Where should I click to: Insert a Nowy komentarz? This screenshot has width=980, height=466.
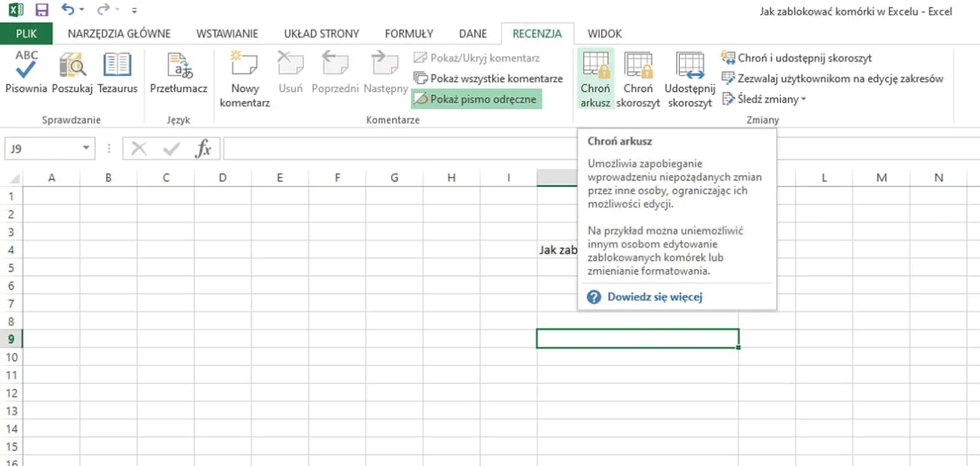click(x=245, y=79)
